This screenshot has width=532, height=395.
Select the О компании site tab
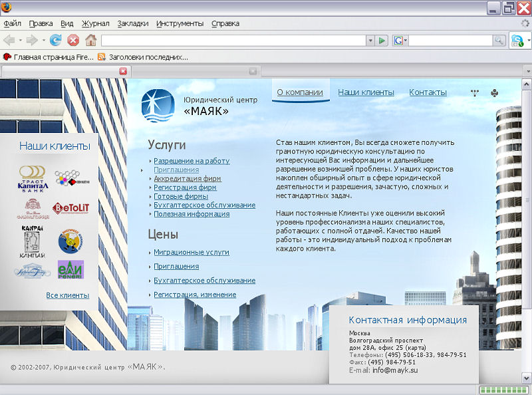click(300, 92)
